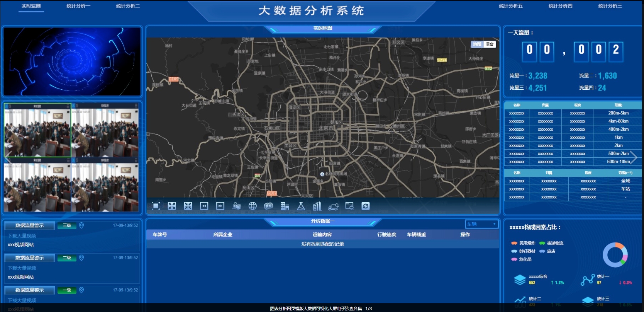Screen dimensions: 644x312
Task: Click 下载大量视频 link in 二级 card
Action: click(x=22, y=268)
